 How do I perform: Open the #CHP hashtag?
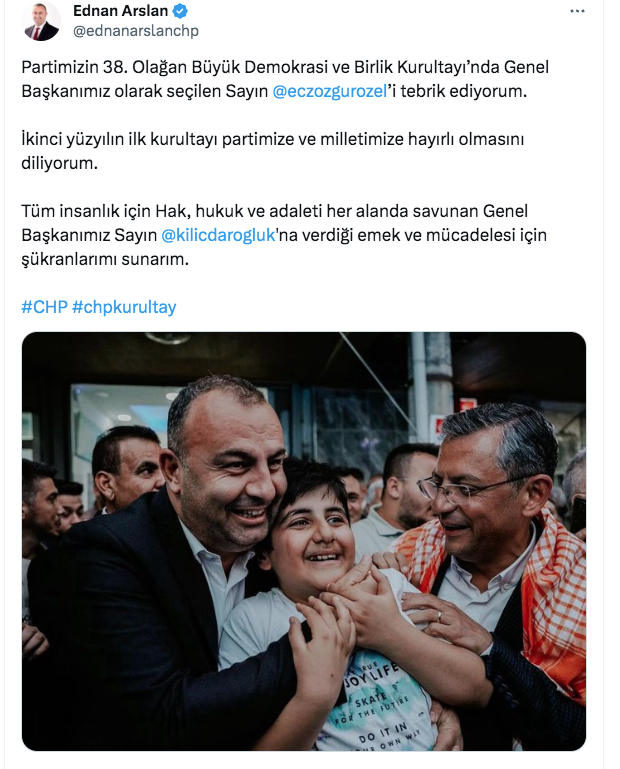click(x=45, y=307)
